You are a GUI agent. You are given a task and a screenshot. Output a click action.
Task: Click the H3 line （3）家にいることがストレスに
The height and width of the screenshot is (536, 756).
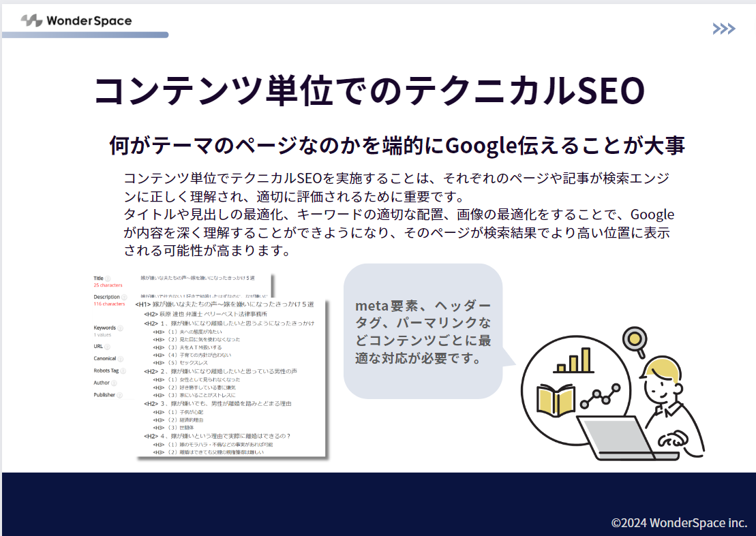pos(194,395)
